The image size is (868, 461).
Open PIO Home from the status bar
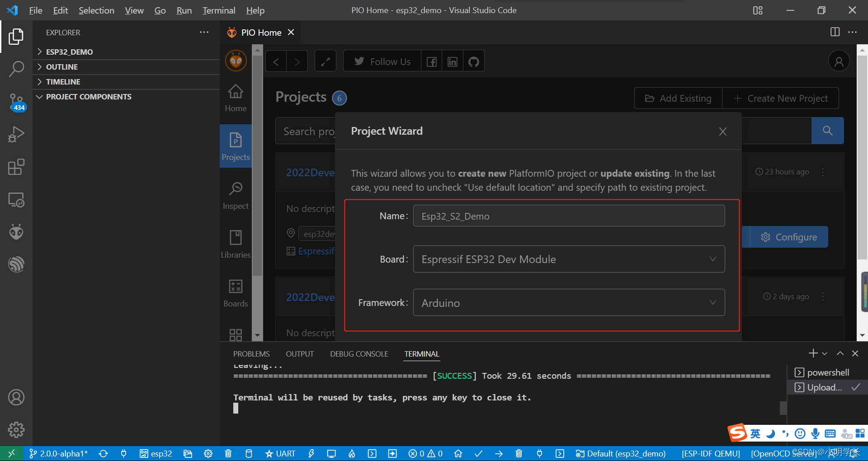[x=458, y=454]
